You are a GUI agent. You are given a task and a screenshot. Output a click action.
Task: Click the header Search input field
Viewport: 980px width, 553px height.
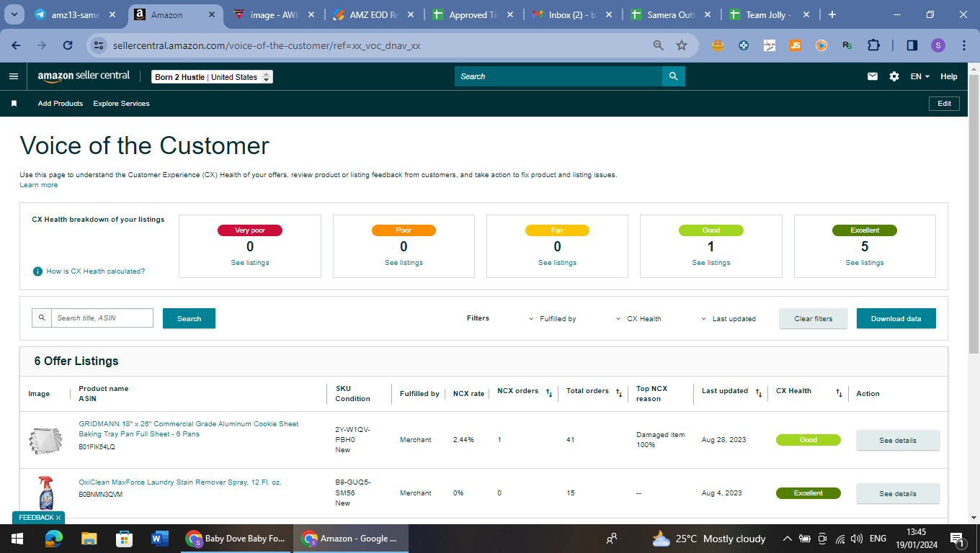coord(558,76)
